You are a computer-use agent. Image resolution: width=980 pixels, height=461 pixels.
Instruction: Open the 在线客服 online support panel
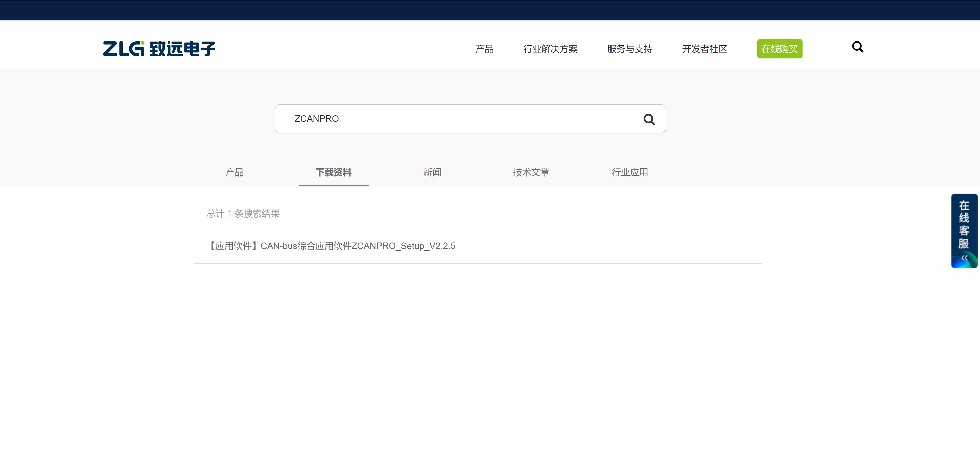(x=964, y=225)
